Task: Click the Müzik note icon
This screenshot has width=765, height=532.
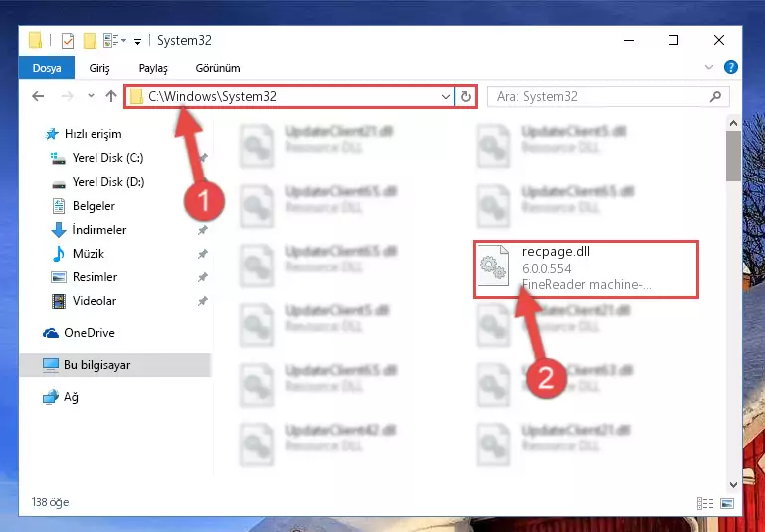Action: coord(58,254)
